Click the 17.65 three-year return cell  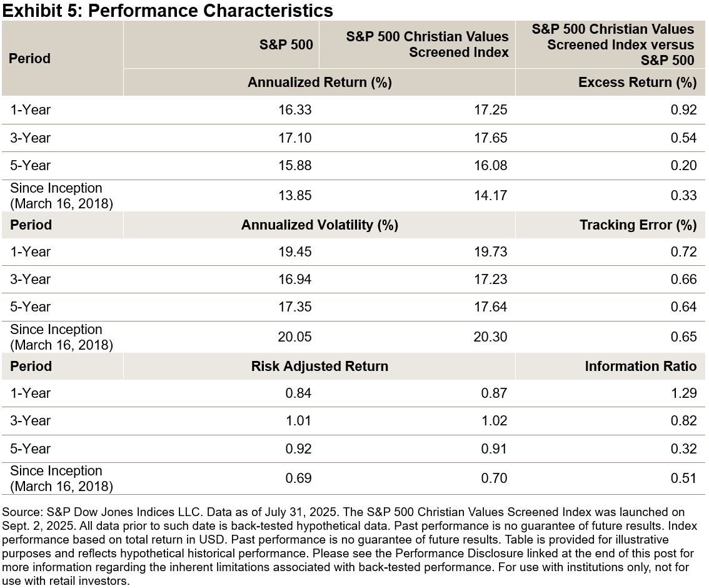491,138
